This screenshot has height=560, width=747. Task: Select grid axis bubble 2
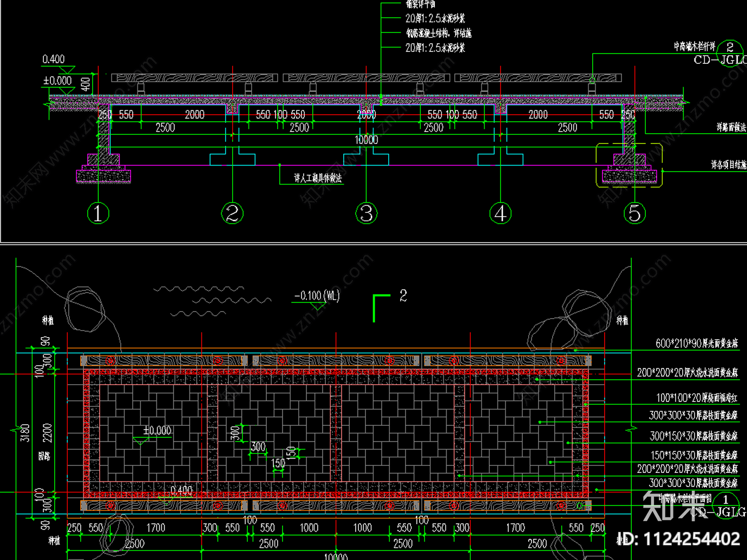click(x=232, y=213)
